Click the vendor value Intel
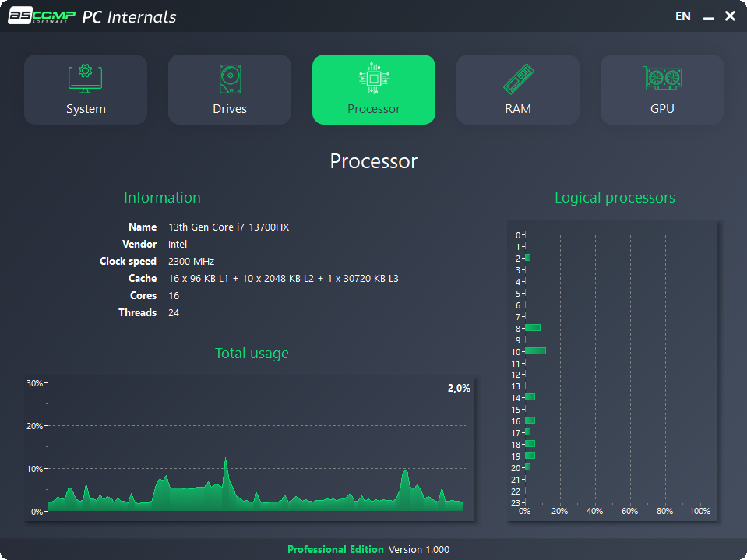 point(178,245)
